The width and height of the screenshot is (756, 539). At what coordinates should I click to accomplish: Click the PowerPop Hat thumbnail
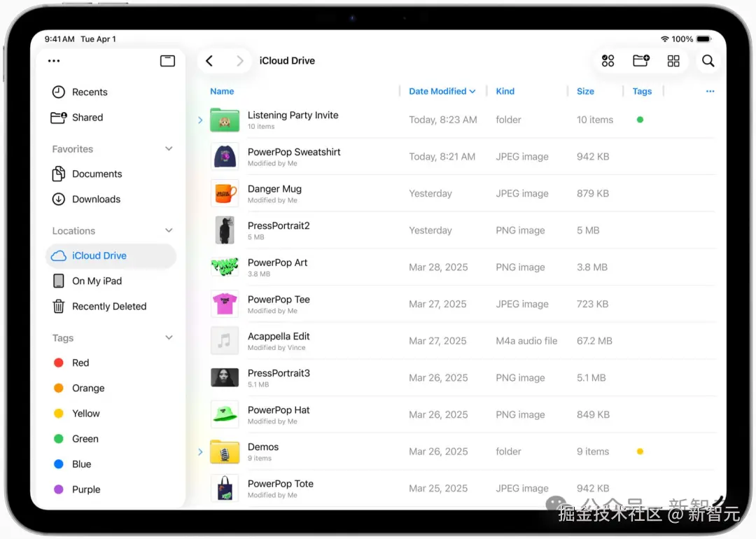[x=225, y=414]
